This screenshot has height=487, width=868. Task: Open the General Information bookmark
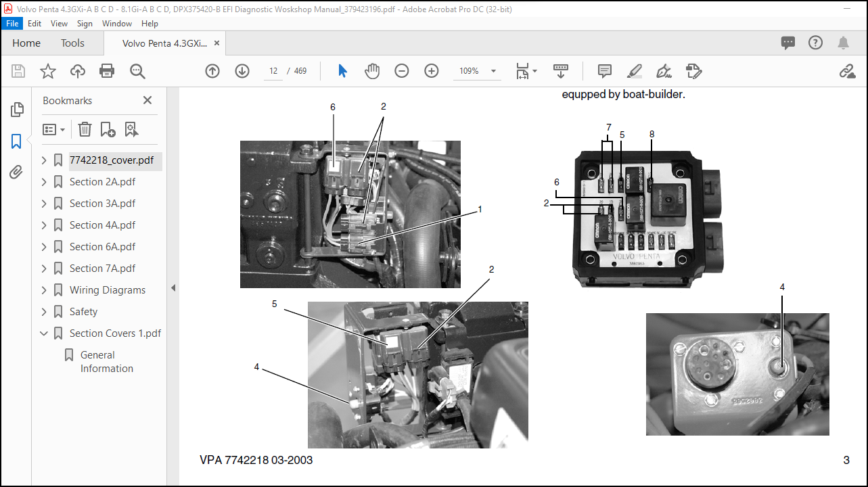point(106,362)
